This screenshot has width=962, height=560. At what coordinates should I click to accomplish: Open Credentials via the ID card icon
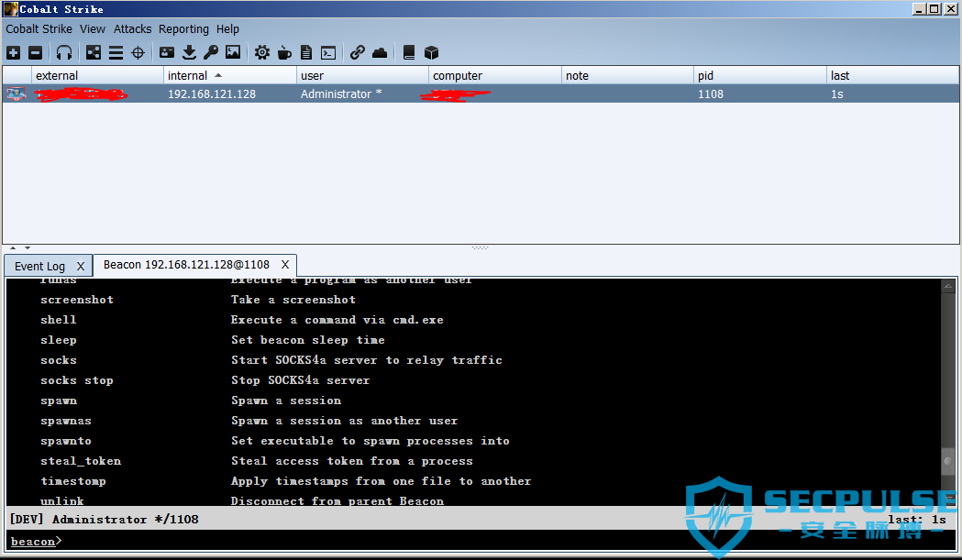[167, 53]
